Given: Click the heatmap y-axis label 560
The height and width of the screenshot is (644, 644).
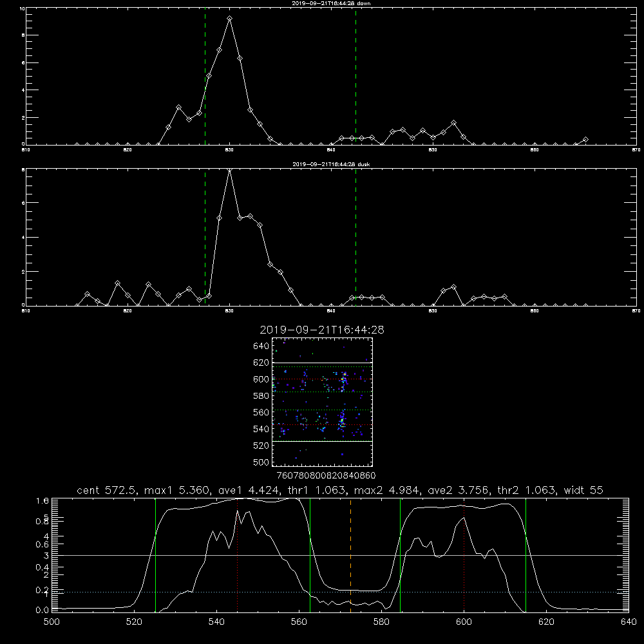Looking at the screenshot, I should click(x=261, y=412).
